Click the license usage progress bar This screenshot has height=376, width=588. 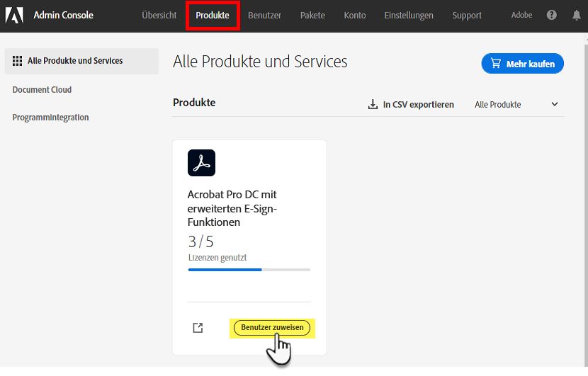point(249,270)
